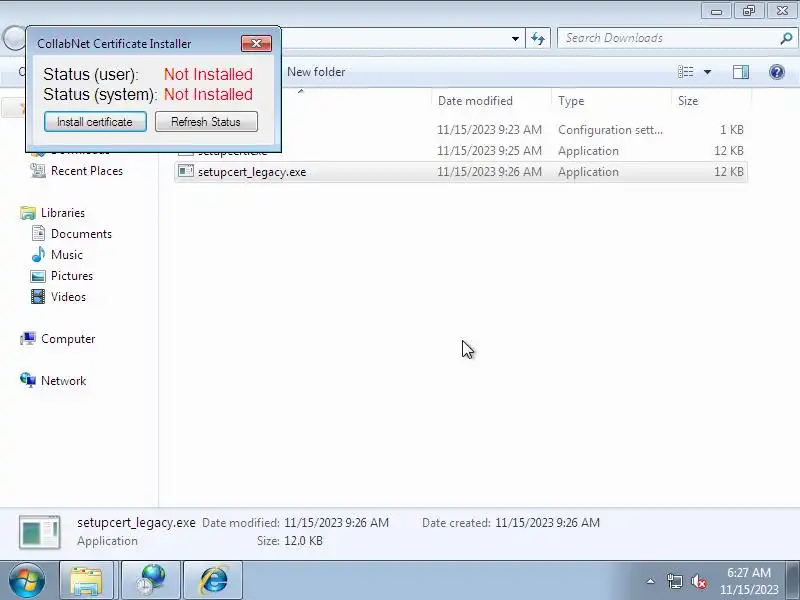Click the Libraries folder icon
Viewport: 800px width, 600px height.
point(28,213)
